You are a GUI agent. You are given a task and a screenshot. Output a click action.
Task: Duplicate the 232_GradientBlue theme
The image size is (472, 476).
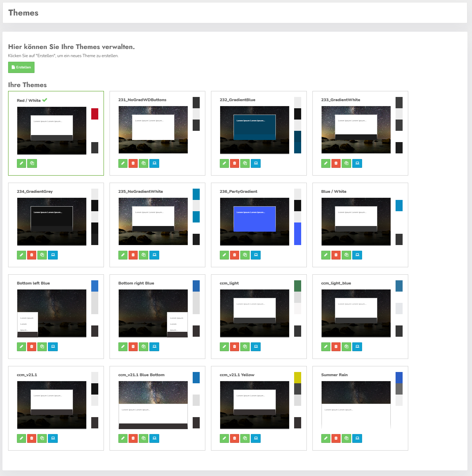[x=245, y=163]
